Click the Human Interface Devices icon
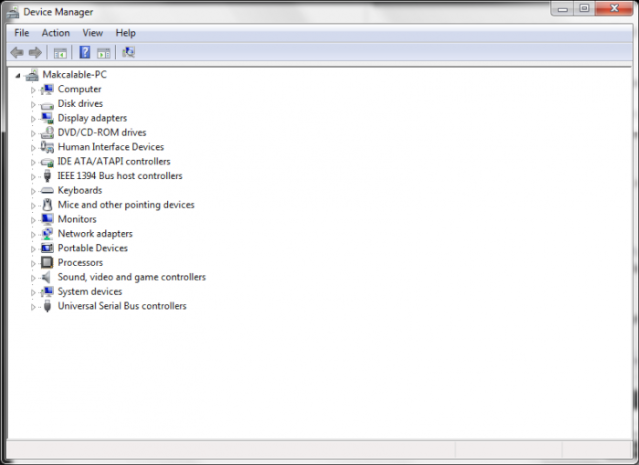639x465 pixels. [47, 147]
